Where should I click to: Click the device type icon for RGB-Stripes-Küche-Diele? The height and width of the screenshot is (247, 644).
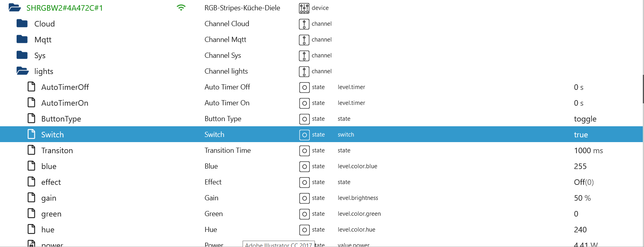(304, 8)
